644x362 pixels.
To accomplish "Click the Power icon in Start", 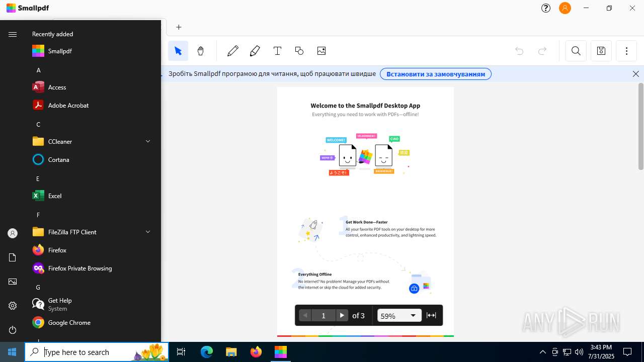I will 13,330.
